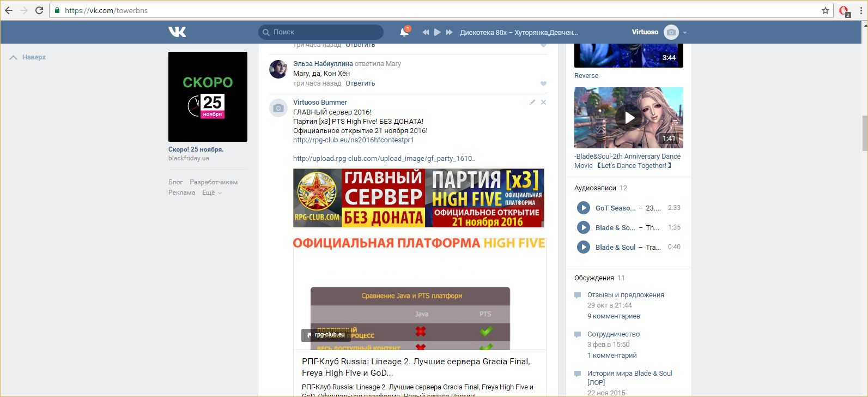Screen dimensions: 868x397
Task: Play the Blade & Soul 0:40 track
Action: pos(583,247)
